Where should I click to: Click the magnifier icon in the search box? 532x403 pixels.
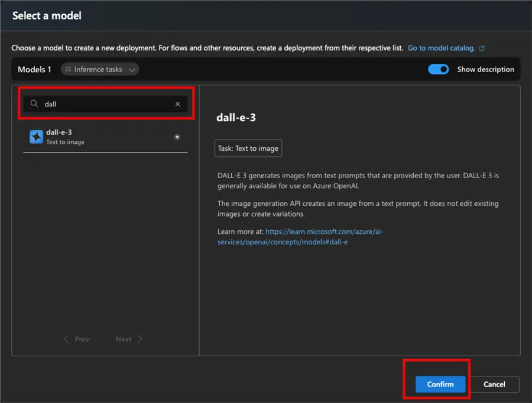(x=34, y=104)
